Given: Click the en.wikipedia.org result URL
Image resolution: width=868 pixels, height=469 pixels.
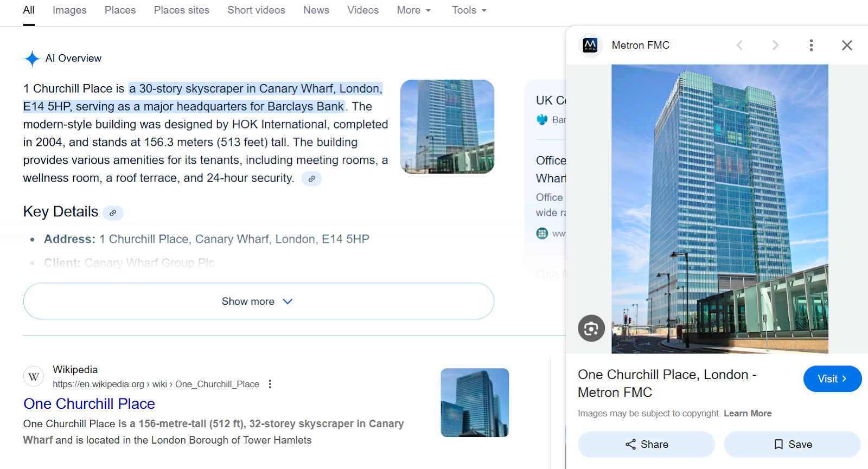Looking at the screenshot, I should [156, 384].
